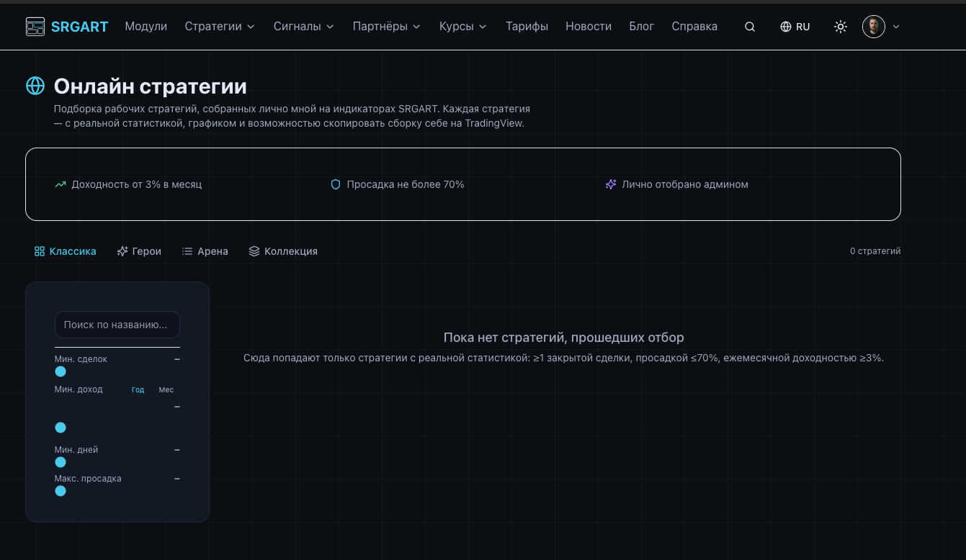This screenshot has width=966, height=560.
Task: Open search with the magnifier icon
Action: tap(750, 27)
